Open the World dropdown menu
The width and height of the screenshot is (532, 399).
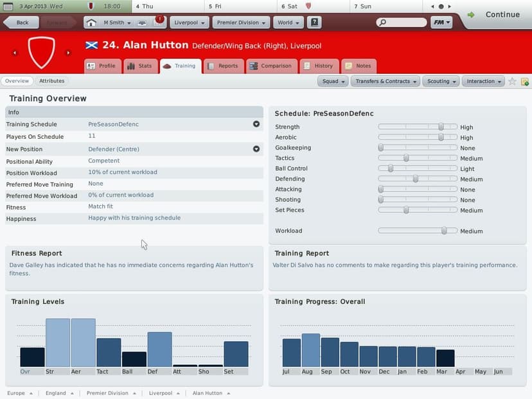click(288, 22)
